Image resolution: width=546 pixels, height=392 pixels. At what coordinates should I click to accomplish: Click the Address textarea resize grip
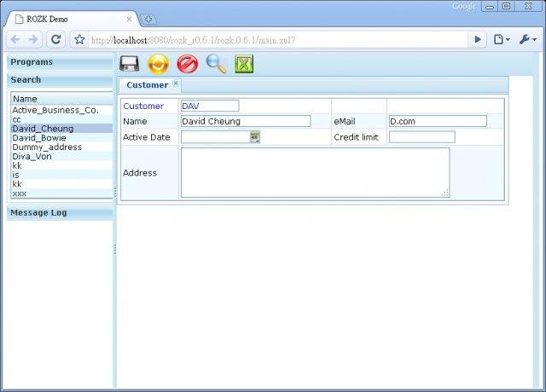(x=445, y=193)
